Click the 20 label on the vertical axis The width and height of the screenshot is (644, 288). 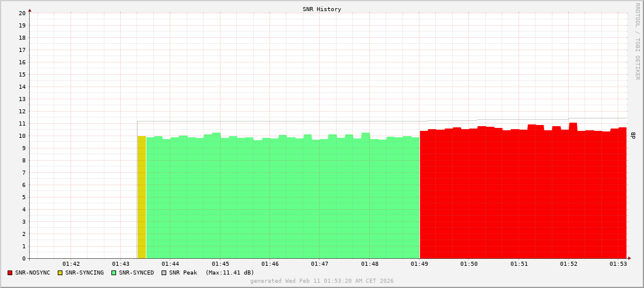[22, 13]
